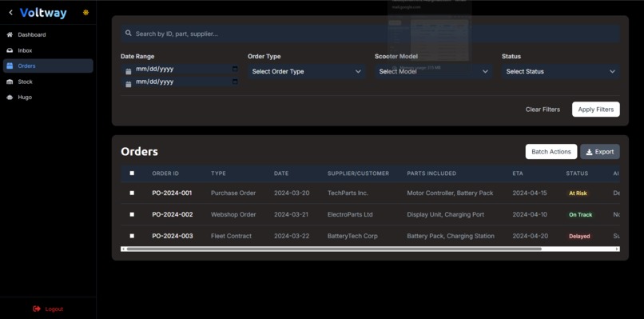Click the search magnifier icon

point(129,34)
